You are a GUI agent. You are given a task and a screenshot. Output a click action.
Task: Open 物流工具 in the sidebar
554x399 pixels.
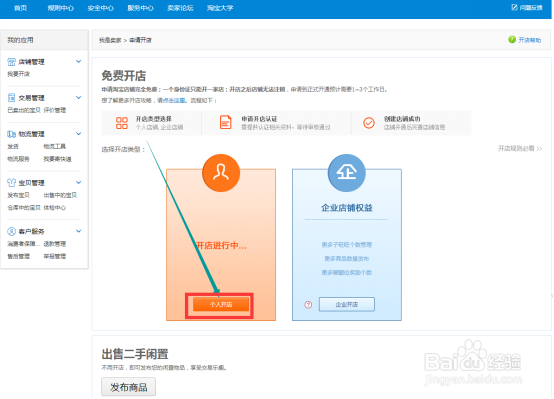coord(55,146)
